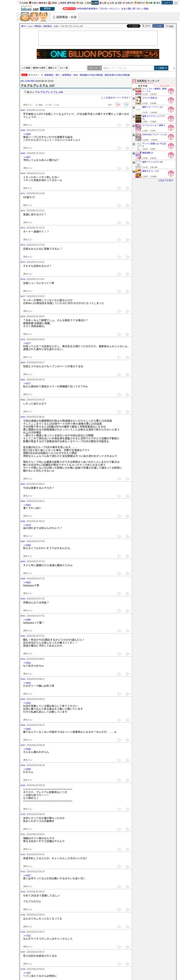Switch ranking to トレンド tab
This screenshot has height=980, width=196.
pos(164,86)
